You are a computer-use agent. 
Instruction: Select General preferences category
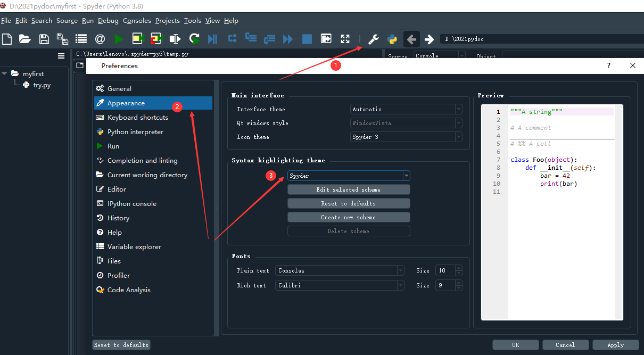pyautogui.click(x=153, y=89)
